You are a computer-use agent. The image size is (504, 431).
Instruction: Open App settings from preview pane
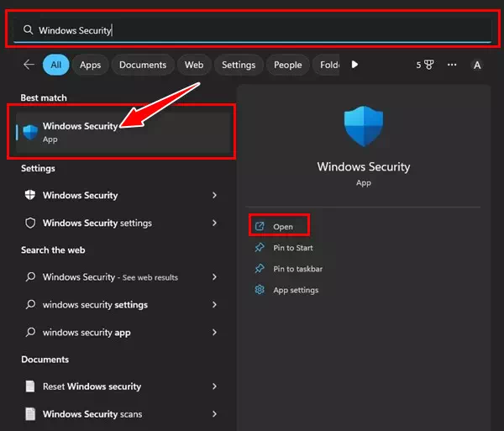[x=296, y=290]
